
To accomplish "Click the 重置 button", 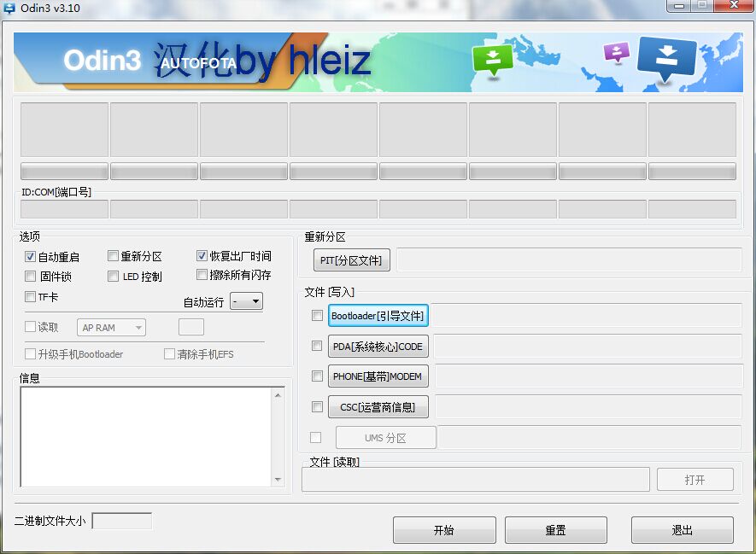I will 556,530.
